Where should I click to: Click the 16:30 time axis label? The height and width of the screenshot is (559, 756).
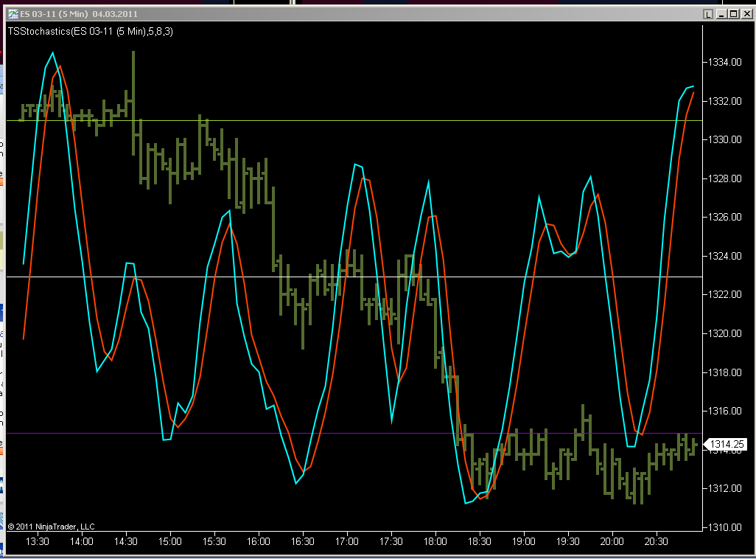(303, 541)
